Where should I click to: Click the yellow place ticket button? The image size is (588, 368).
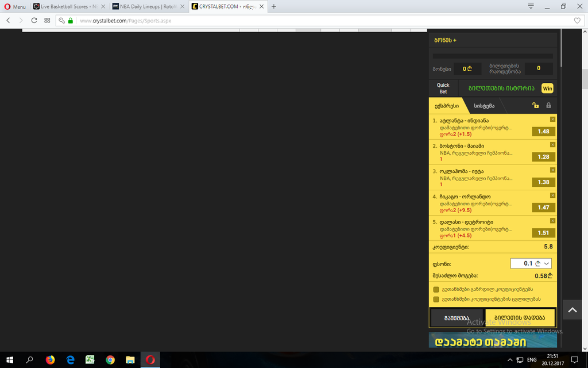click(520, 317)
